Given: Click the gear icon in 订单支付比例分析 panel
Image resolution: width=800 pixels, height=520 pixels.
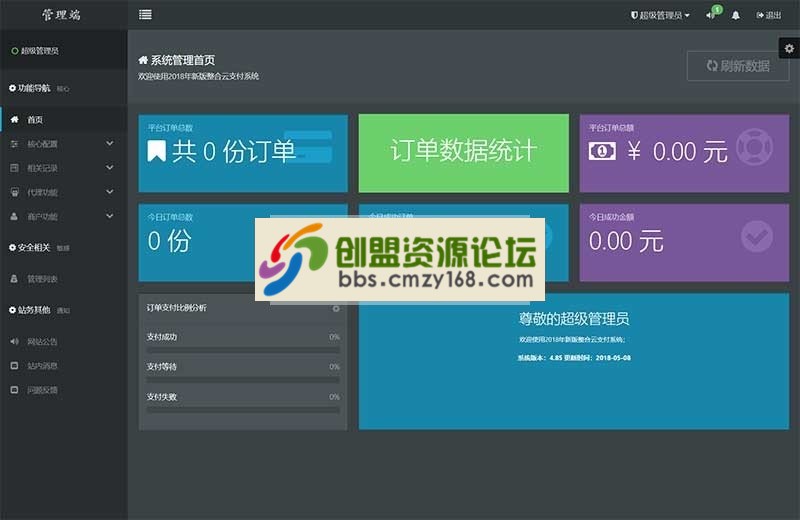Looking at the screenshot, I should tap(336, 308).
